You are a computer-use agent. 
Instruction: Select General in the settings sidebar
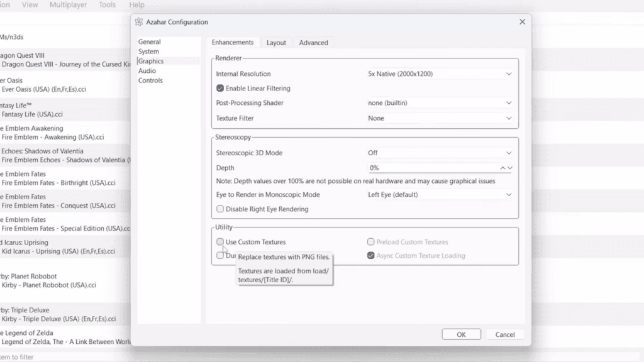[x=150, y=42]
